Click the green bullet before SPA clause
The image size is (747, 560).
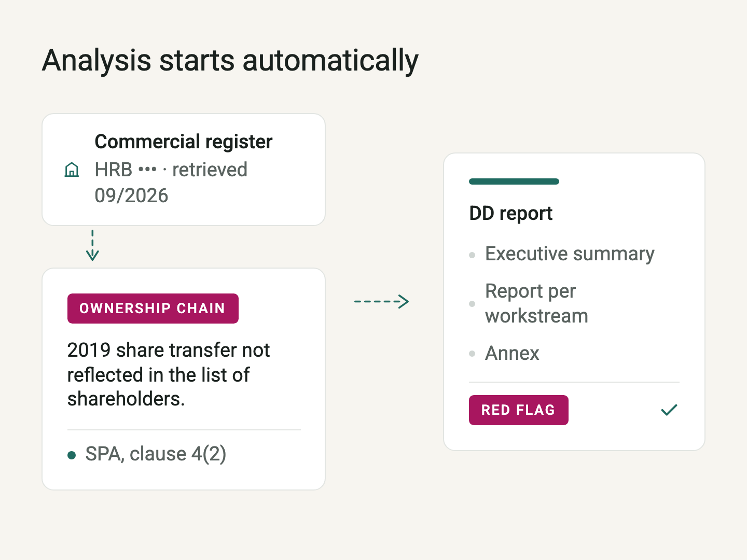click(x=72, y=455)
